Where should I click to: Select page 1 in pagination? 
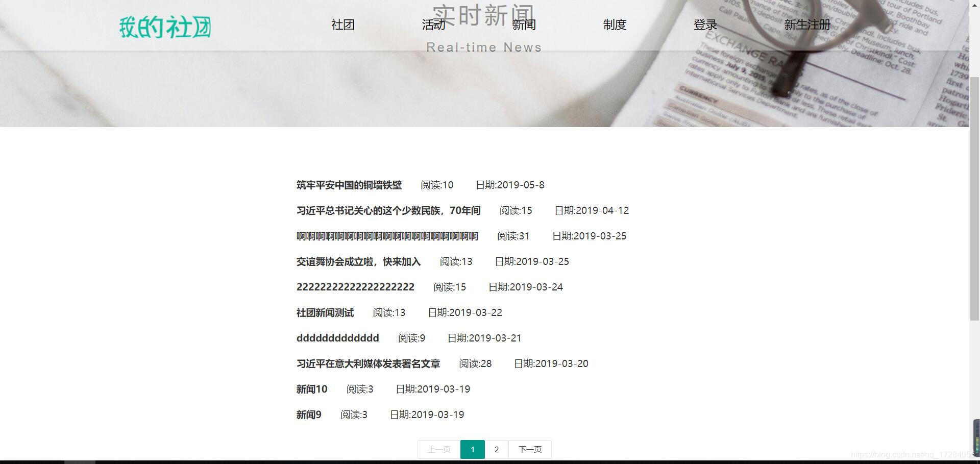[473, 449]
